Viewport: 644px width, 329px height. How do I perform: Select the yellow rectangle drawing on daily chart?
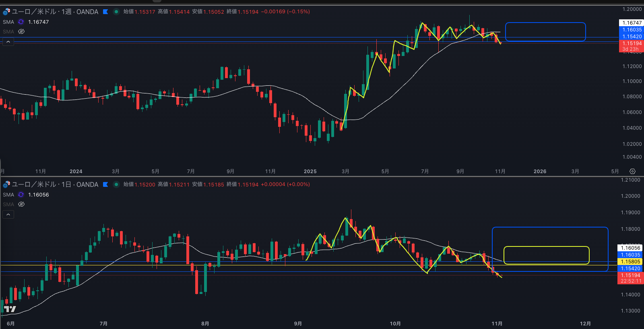[x=546, y=247]
